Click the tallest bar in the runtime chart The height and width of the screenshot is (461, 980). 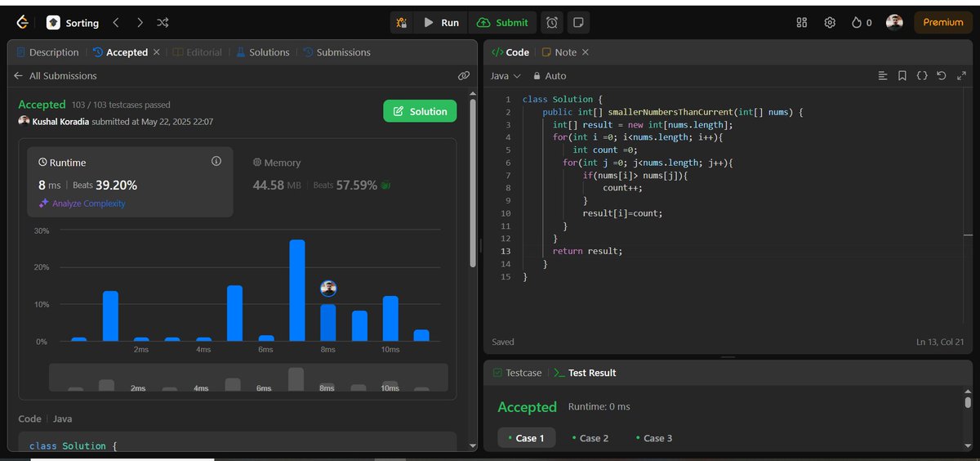click(x=297, y=290)
